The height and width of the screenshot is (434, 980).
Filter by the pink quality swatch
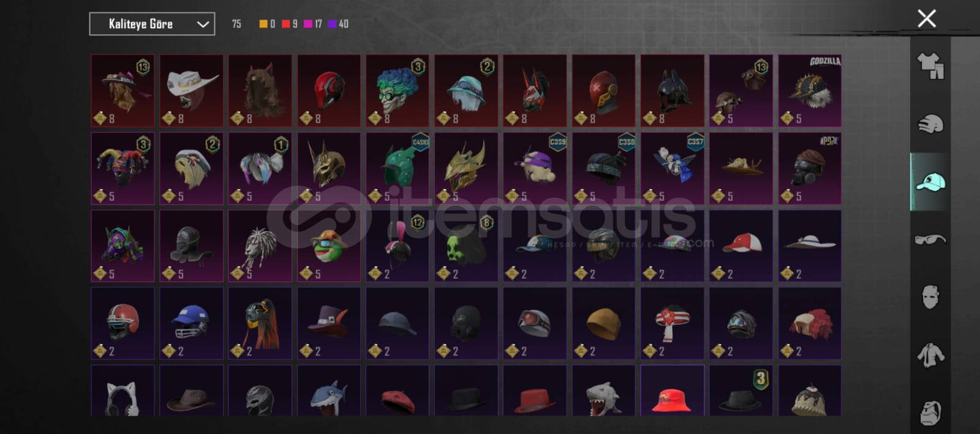(x=308, y=24)
